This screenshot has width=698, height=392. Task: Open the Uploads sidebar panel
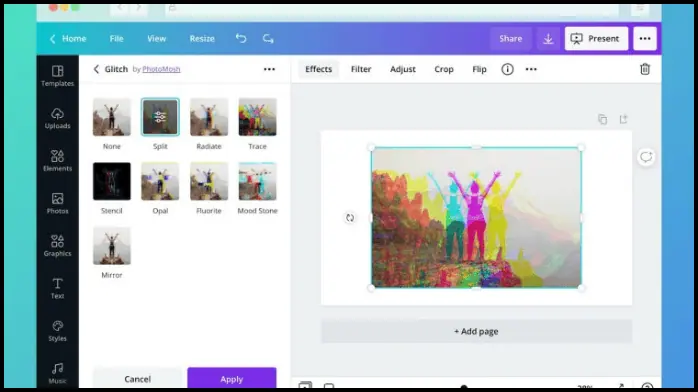57,118
